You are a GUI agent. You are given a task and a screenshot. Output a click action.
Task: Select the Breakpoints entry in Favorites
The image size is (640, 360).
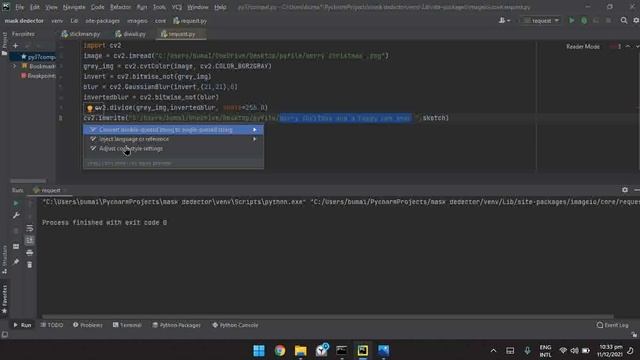click(38, 76)
